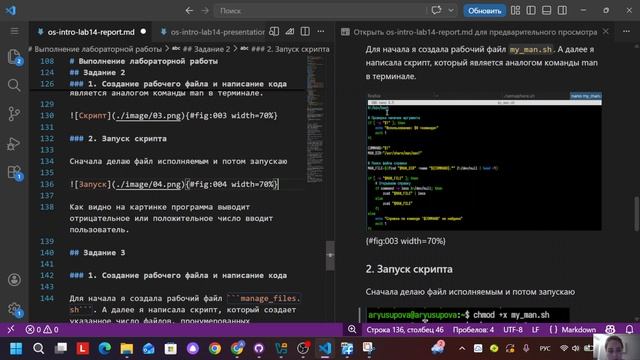The height and width of the screenshot is (360, 640).
Task: Switch input language РУС in tray
Action: pos(544,348)
